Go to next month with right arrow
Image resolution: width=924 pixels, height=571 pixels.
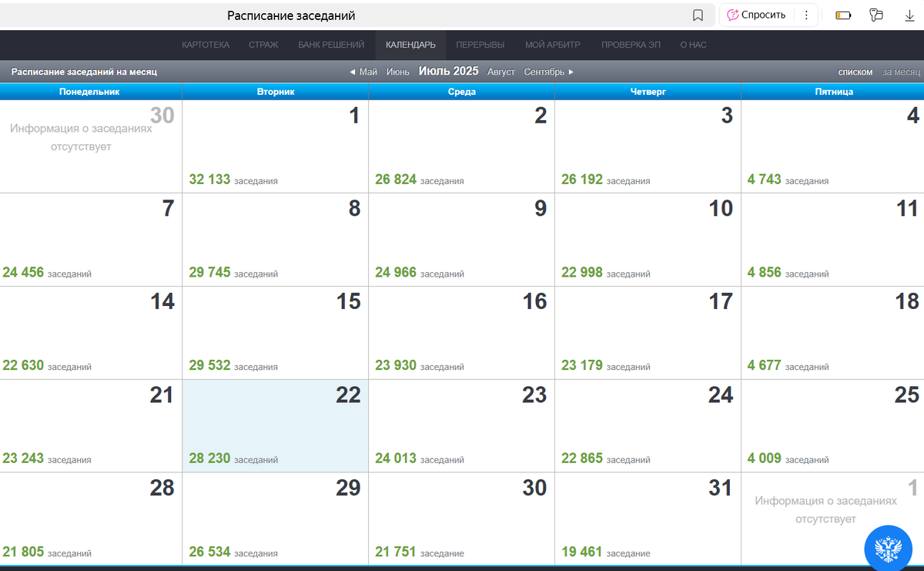(571, 72)
